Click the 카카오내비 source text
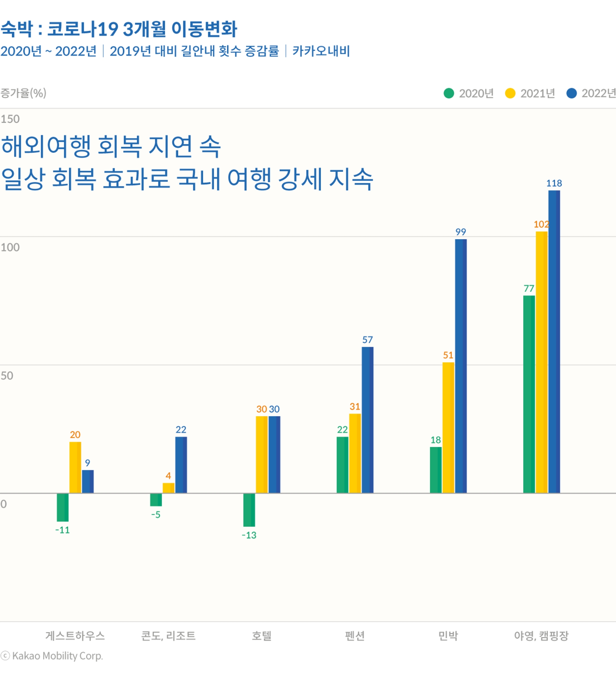The width and height of the screenshot is (616, 681). click(x=322, y=51)
